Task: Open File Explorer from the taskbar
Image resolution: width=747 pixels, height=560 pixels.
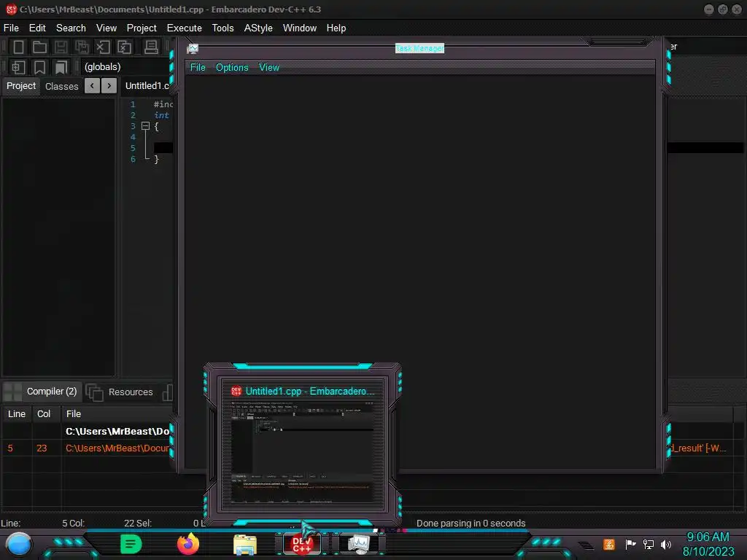Action: pyautogui.click(x=245, y=545)
